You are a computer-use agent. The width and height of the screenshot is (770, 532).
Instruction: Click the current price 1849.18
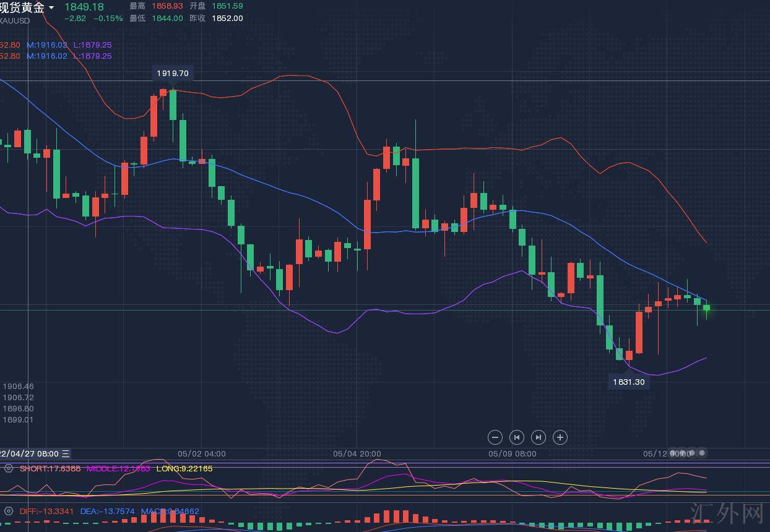pos(84,6)
